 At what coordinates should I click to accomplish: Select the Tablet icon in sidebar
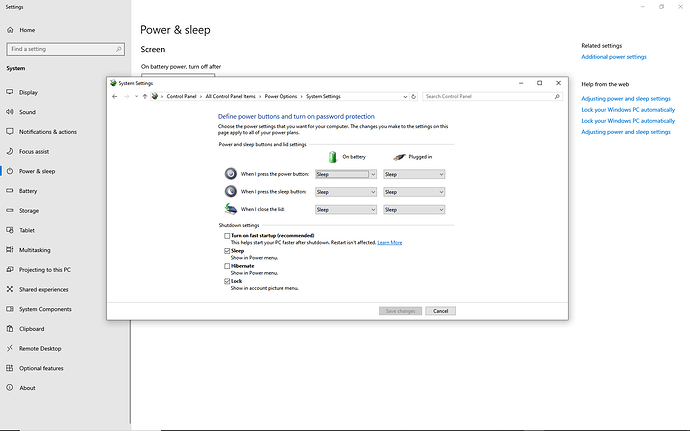tap(10, 230)
